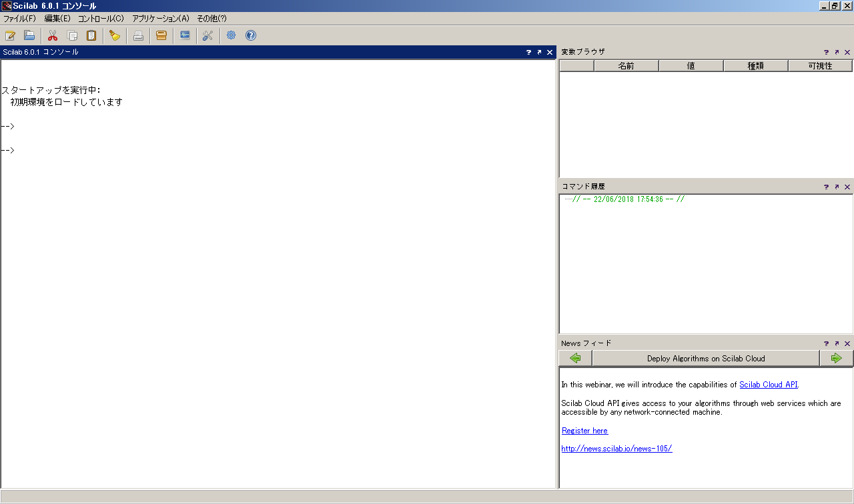Screen dimensions: 854x504
Task: Click the Deploy Algorithms on Scilab Cloud title
Action: [x=706, y=358]
